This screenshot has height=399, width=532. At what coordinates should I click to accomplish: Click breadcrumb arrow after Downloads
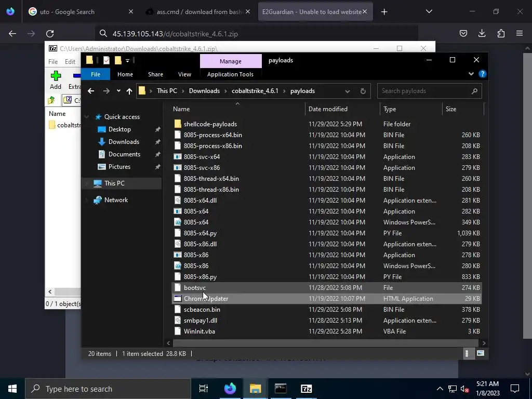click(226, 91)
